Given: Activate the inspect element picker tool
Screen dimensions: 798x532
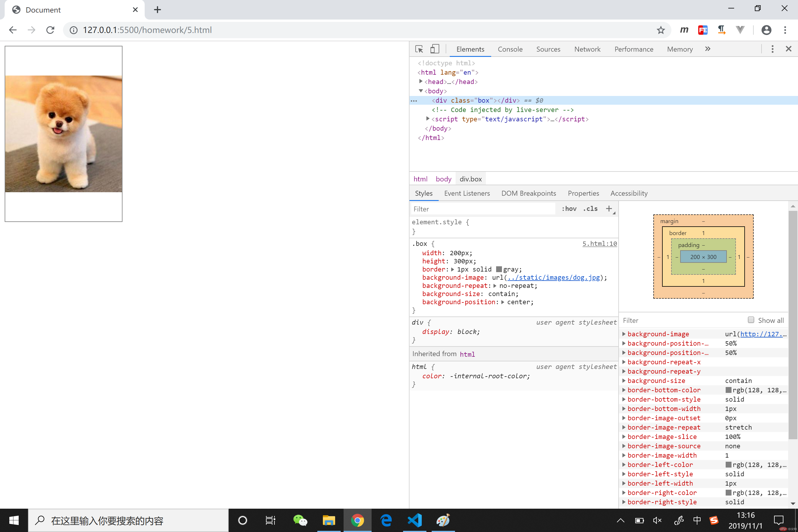Looking at the screenshot, I should 419,49.
